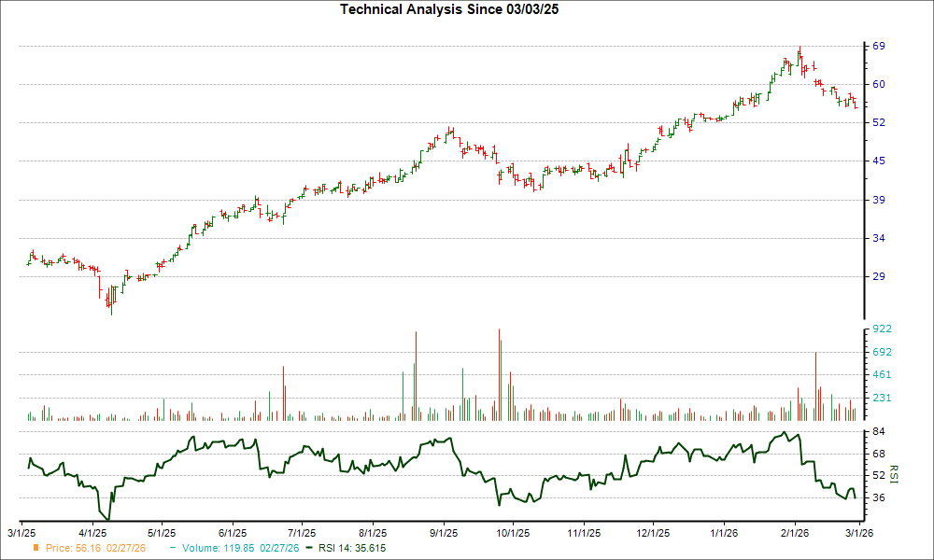Toggle the RSI 14 series via its legend entry

(354, 549)
